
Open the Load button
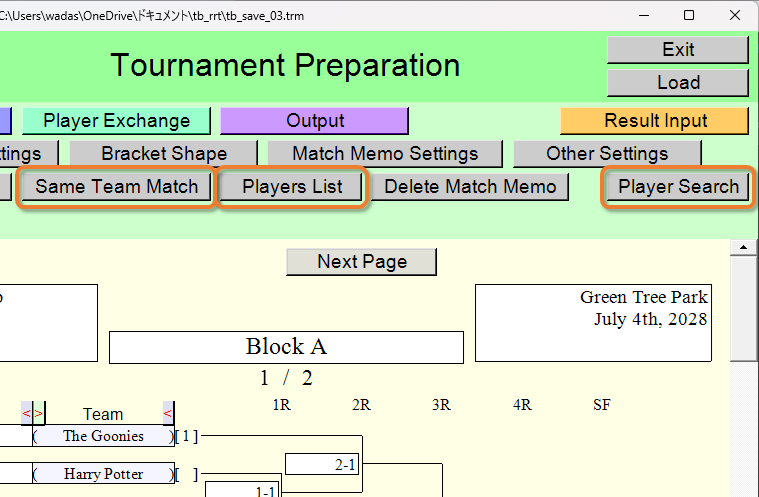(x=678, y=83)
